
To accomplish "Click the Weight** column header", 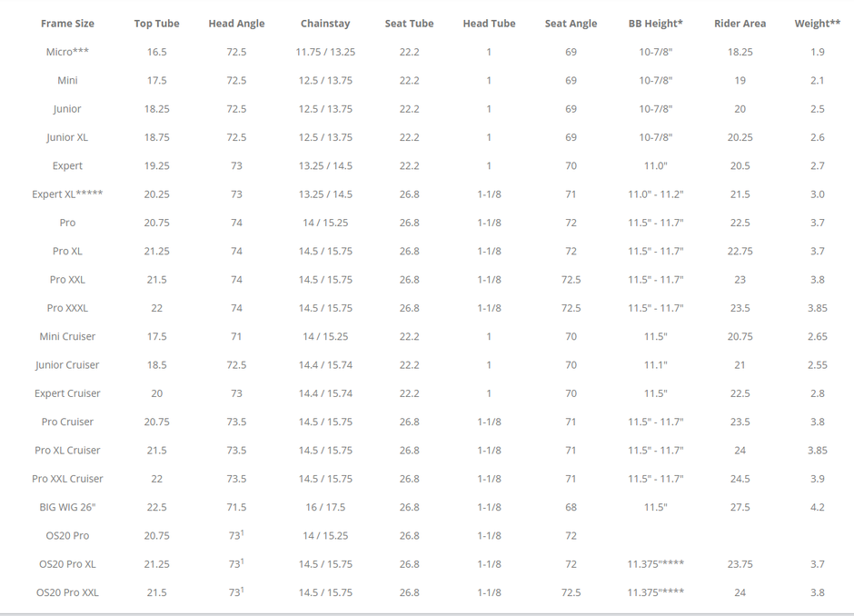I will point(817,24).
